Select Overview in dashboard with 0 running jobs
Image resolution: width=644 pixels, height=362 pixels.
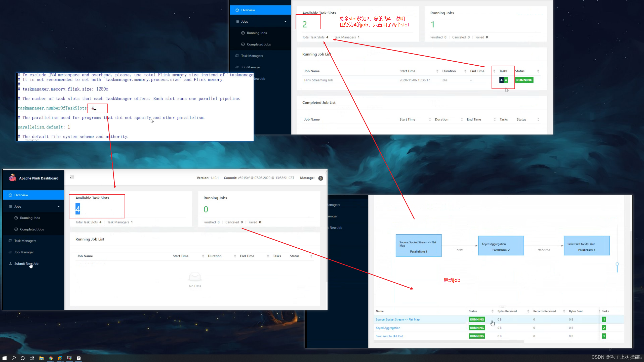click(33, 195)
